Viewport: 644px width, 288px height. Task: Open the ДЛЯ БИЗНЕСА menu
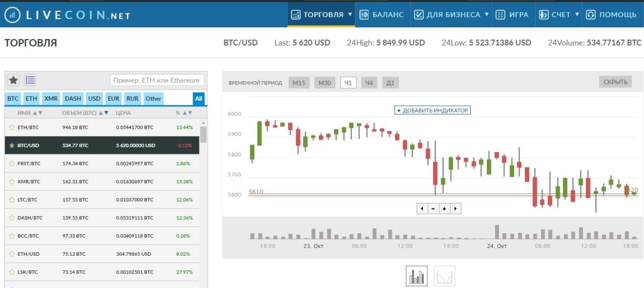(x=451, y=15)
